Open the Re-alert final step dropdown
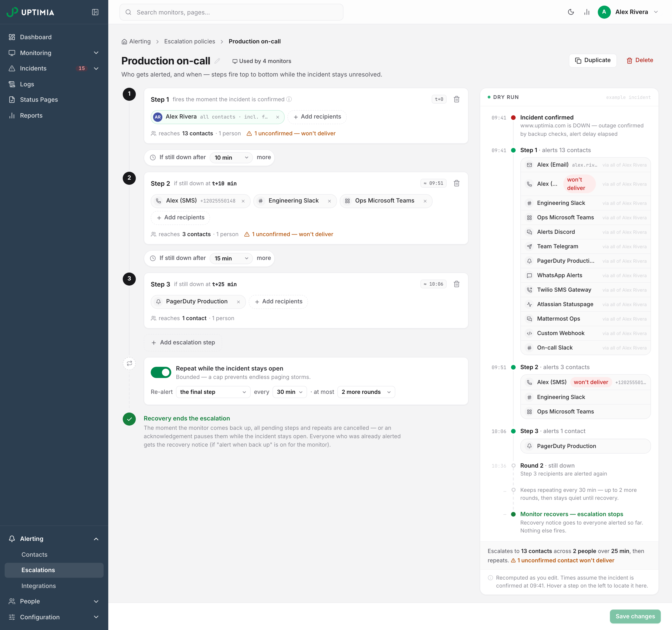 pyautogui.click(x=213, y=392)
